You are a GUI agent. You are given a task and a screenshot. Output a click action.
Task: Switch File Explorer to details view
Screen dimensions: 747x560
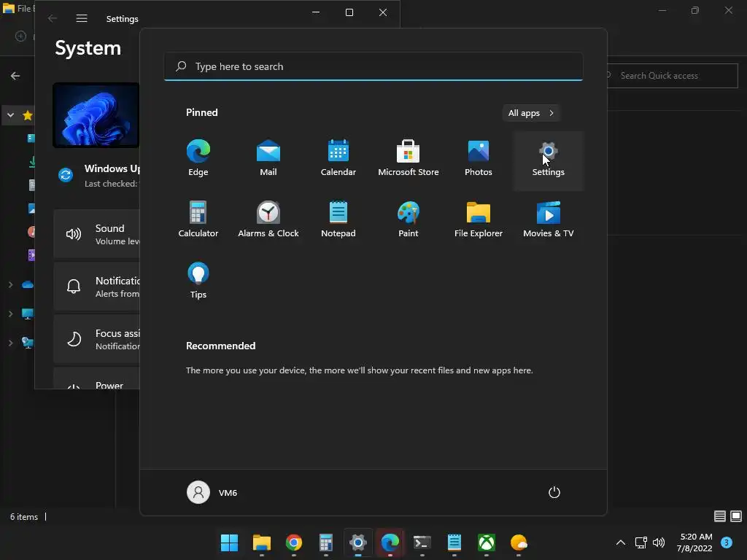pos(719,516)
